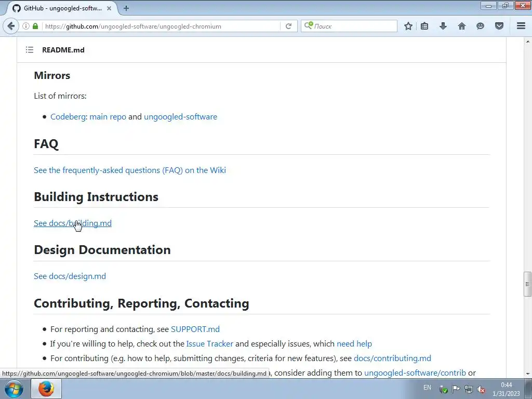Click the page scrollbar thumb
The width and height of the screenshot is (532, 399).
click(x=527, y=284)
